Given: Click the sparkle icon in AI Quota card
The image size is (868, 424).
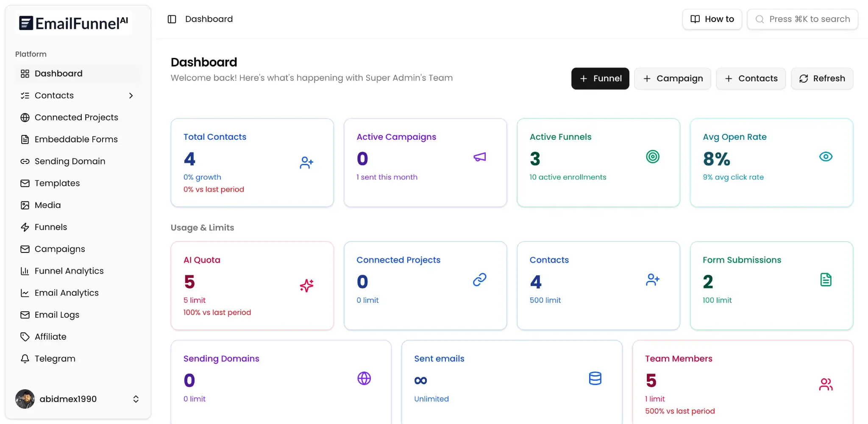Looking at the screenshot, I should point(306,285).
